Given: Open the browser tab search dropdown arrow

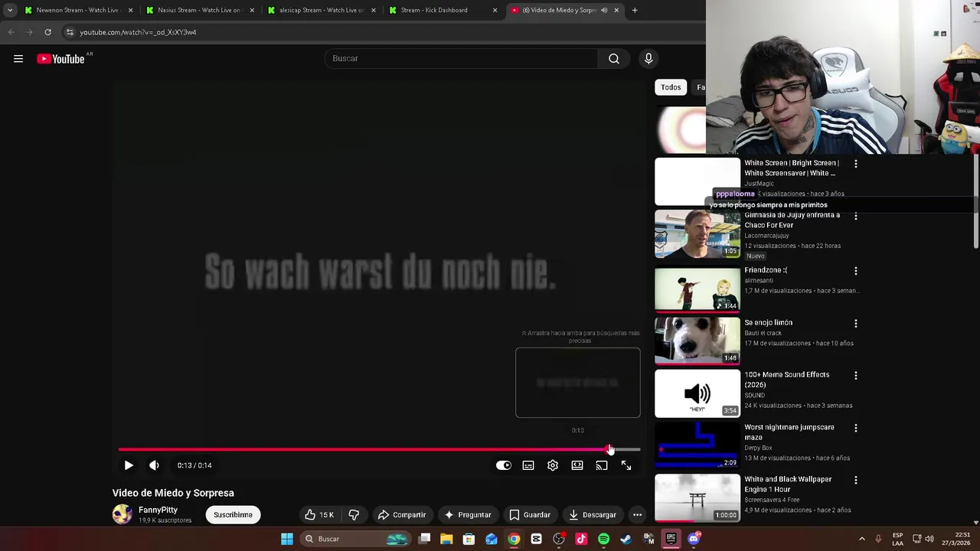Looking at the screenshot, I should point(10,10).
